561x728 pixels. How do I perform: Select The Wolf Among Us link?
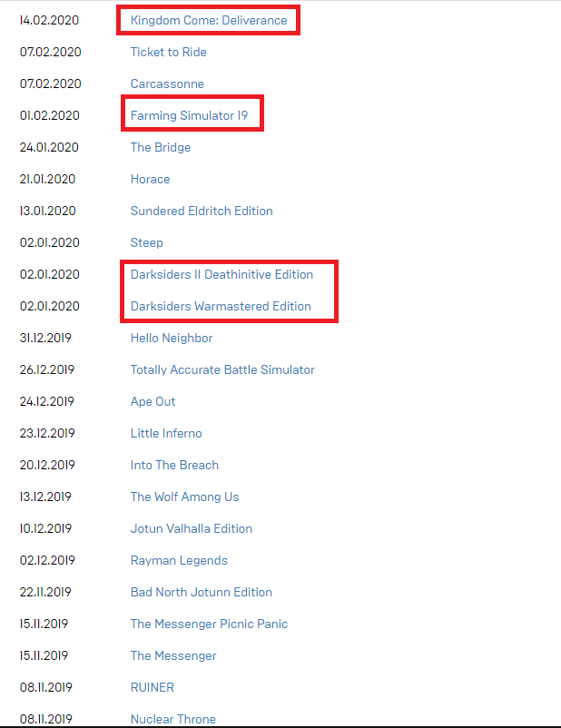[x=184, y=497]
